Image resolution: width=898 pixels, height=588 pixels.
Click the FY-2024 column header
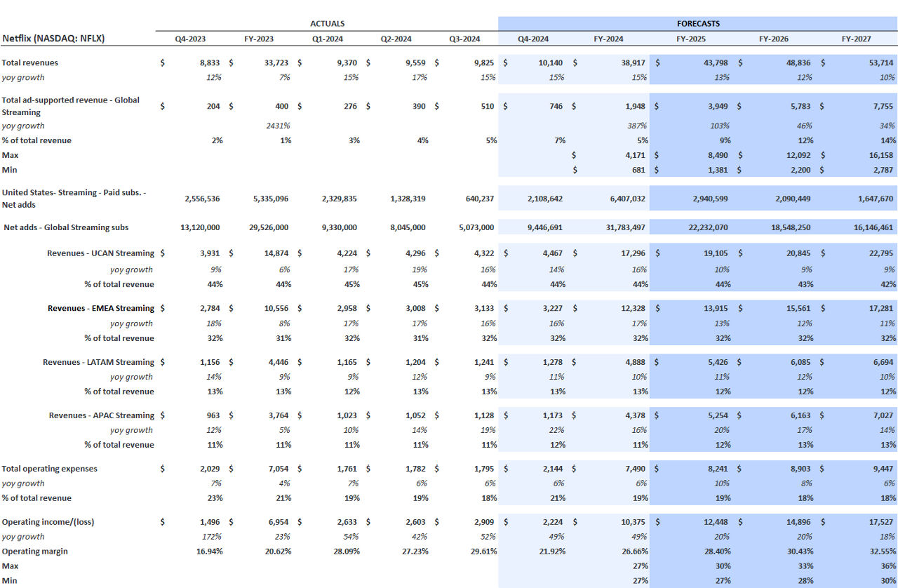[608, 39]
